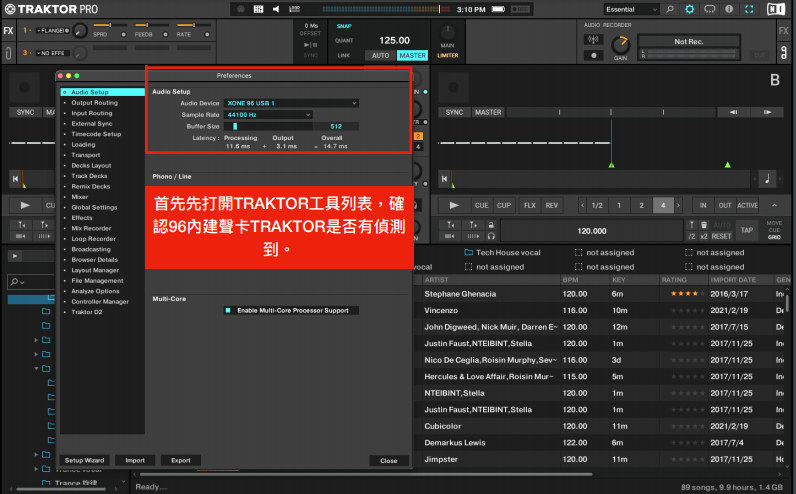Click the info icon in the header
796x494 pixels.
coord(729,9)
